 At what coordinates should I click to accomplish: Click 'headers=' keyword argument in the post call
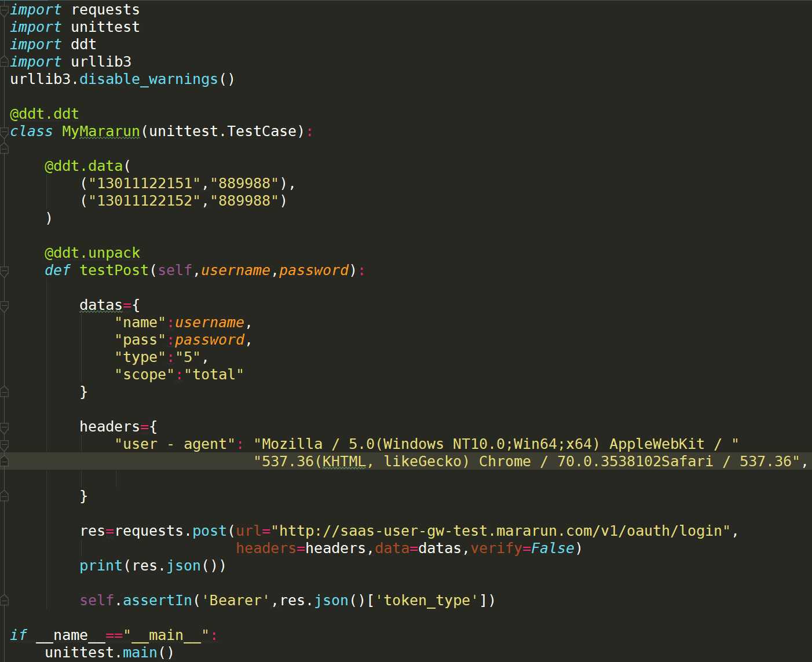coord(270,548)
